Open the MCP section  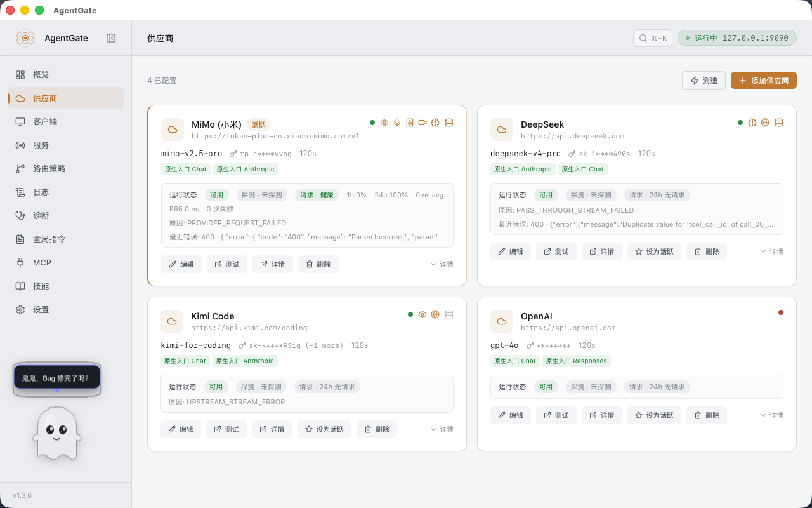(65, 262)
